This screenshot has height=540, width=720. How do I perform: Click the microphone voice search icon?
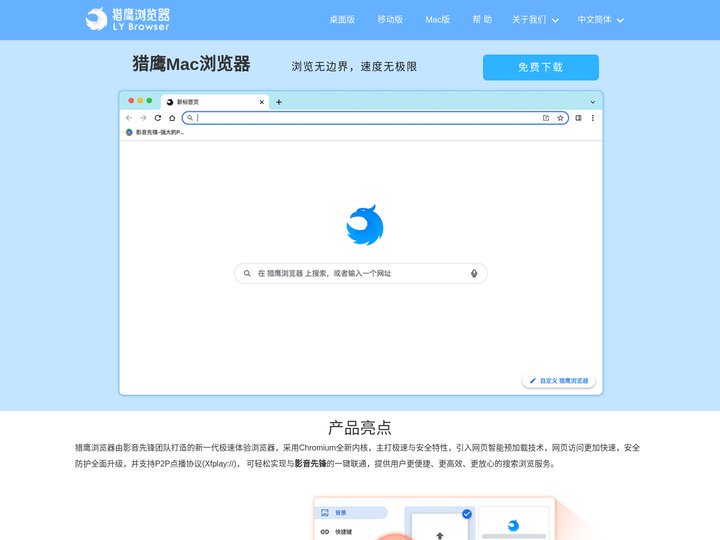click(474, 273)
